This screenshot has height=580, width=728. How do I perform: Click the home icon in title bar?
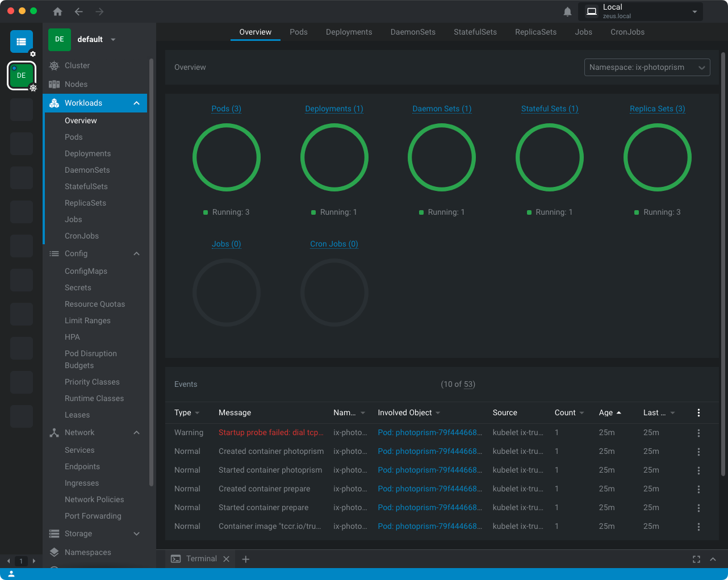[57, 11]
